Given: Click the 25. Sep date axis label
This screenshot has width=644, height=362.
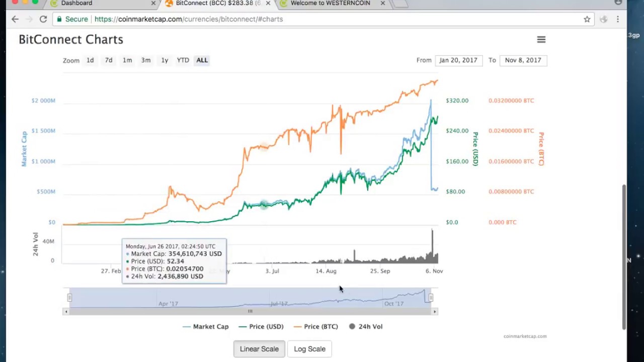Looking at the screenshot, I should pos(380,271).
